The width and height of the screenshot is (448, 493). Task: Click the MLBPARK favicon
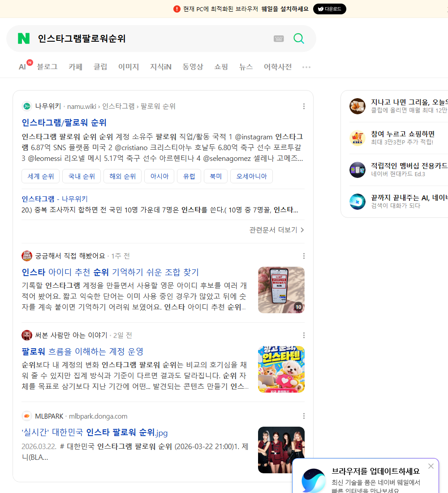point(27,416)
